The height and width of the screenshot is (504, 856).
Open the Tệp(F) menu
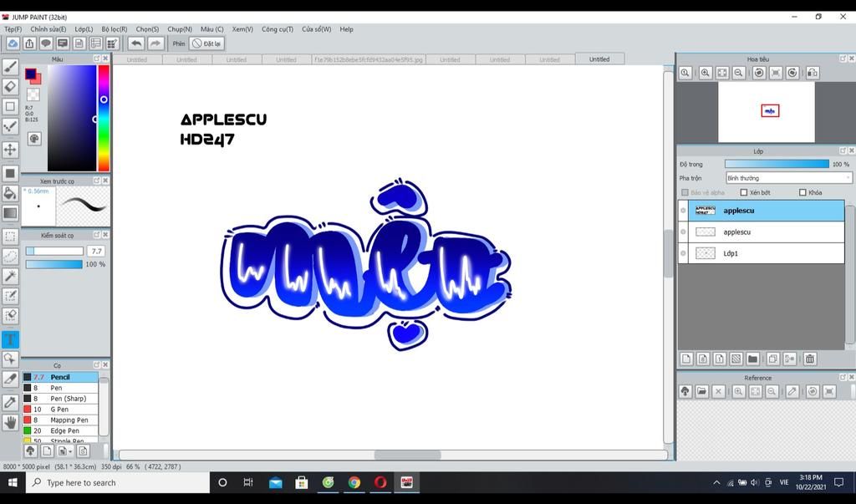(x=13, y=29)
